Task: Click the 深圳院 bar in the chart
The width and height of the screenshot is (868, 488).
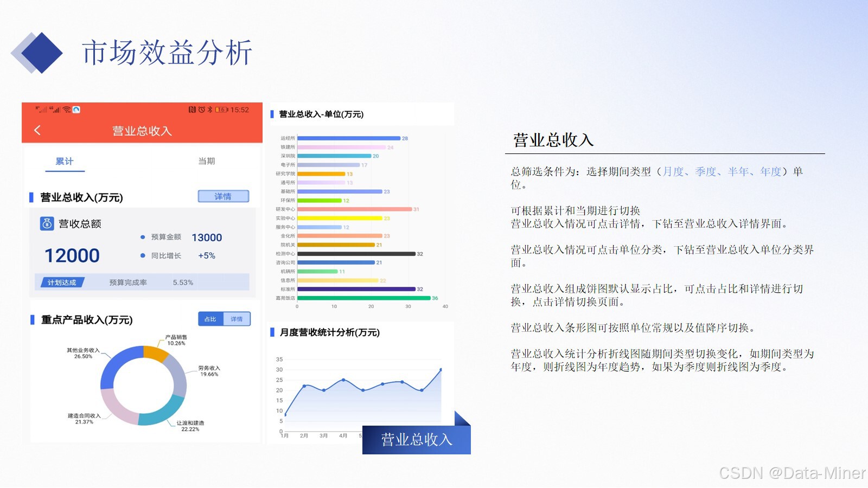Action: (334, 156)
